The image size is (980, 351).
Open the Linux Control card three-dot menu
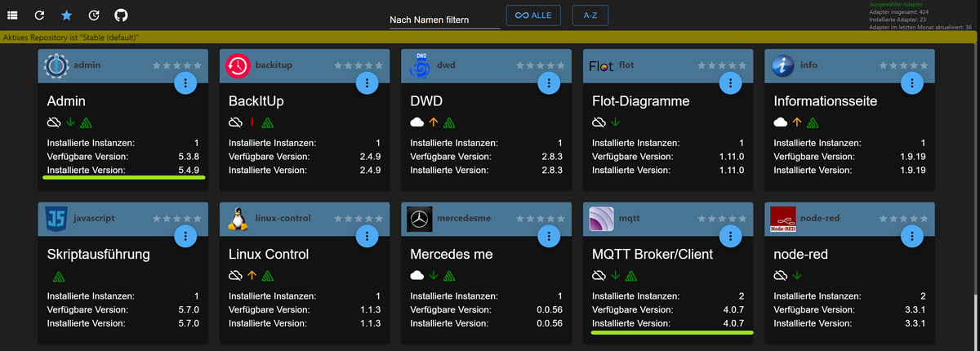click(x=367, y=236)
